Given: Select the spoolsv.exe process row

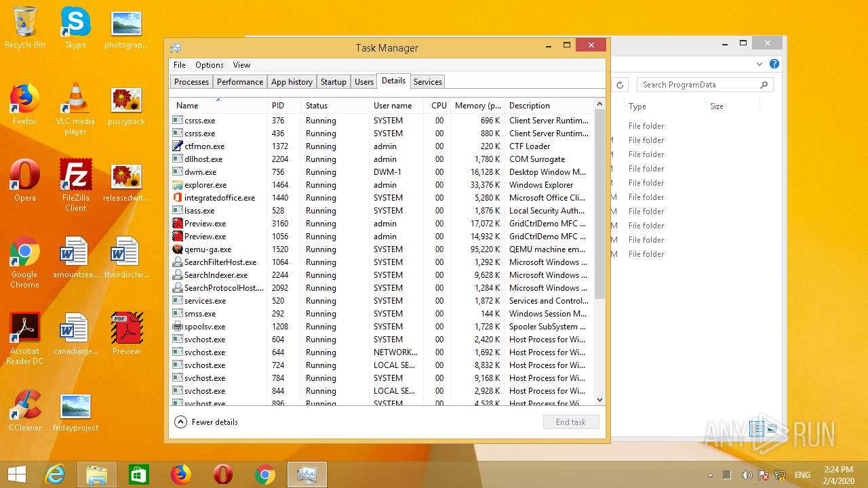Looking at the screenshot, I should pyautogui.click(x=382, y=327).
